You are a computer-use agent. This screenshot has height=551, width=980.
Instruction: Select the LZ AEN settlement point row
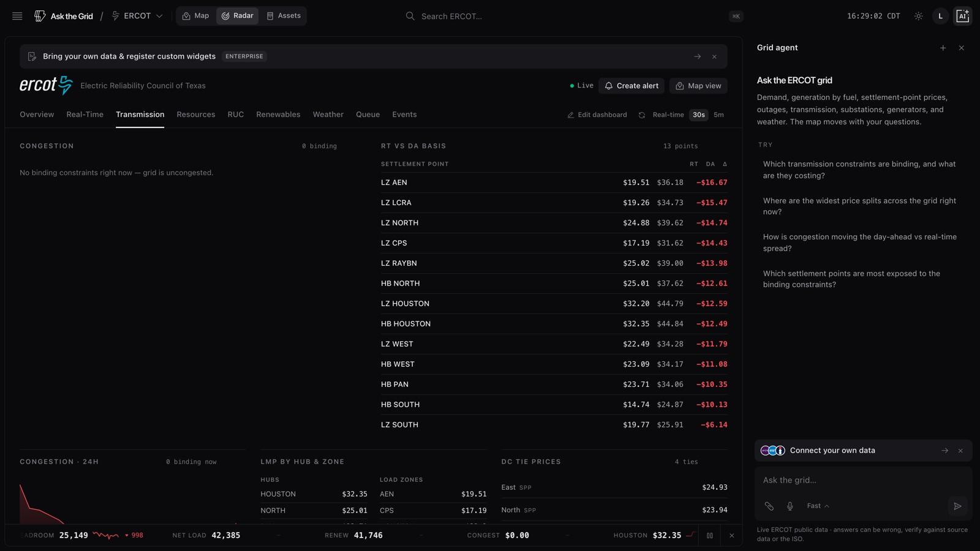coord(554,182)
